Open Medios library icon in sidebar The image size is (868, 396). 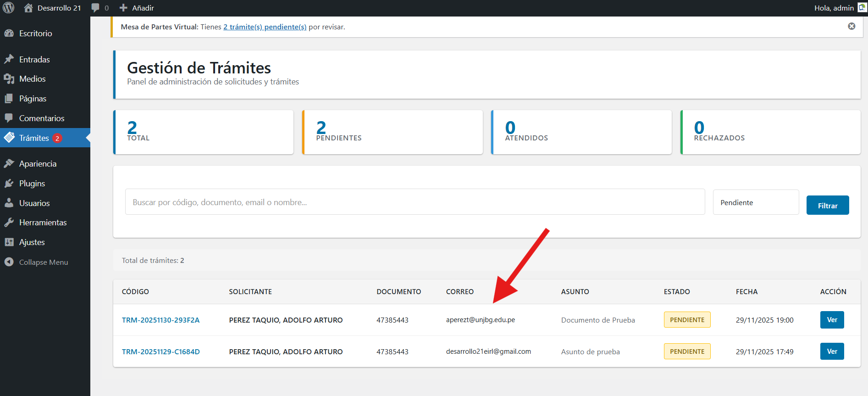pyautogui.click(x=9, y=79)
